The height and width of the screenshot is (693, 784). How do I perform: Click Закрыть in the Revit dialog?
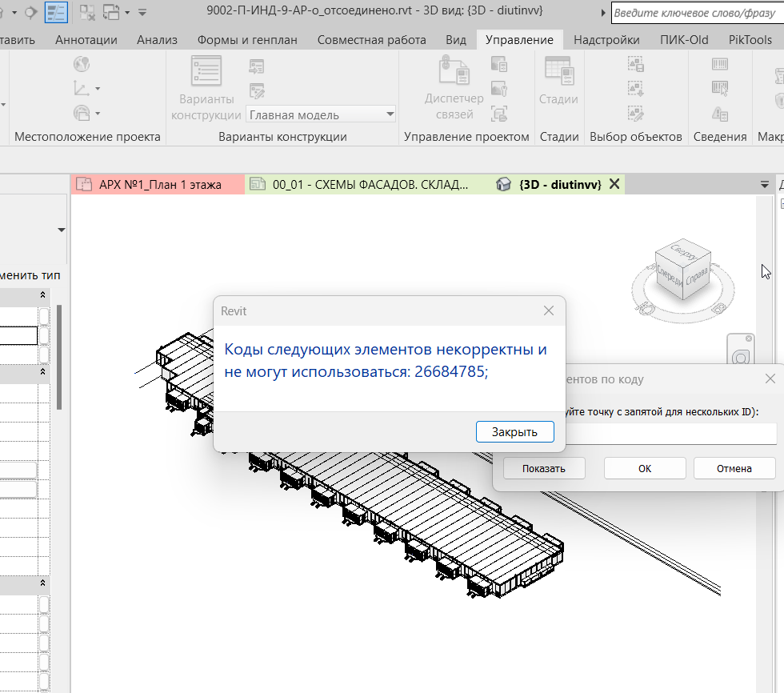(514, 432)
